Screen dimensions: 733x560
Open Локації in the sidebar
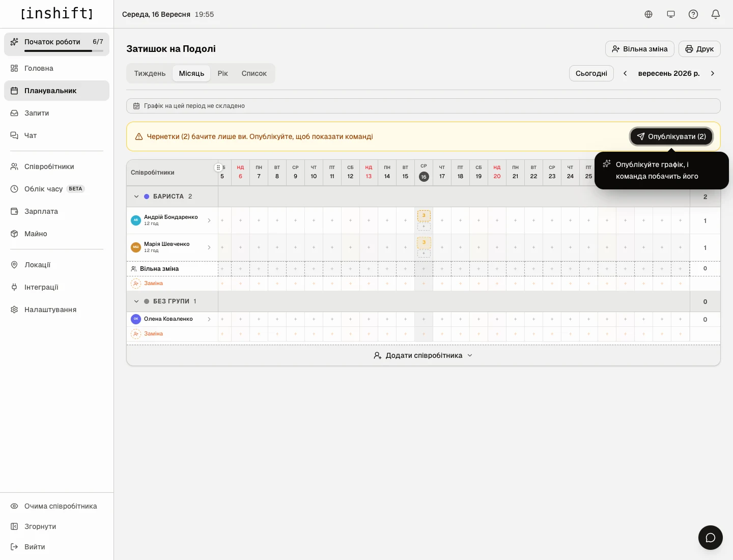coord(57,265)
